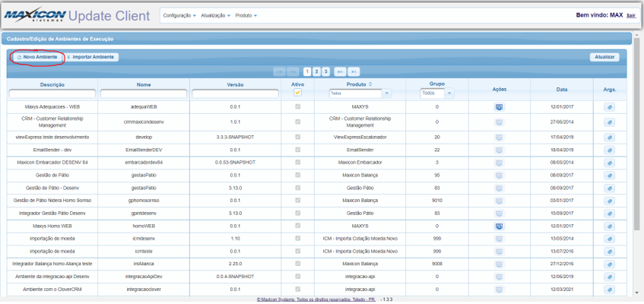Select the 'ViewExpressEscalonador' product cell
Image resolution: width=644 pixels, height=304 pixels.
[x=360, y=137]
